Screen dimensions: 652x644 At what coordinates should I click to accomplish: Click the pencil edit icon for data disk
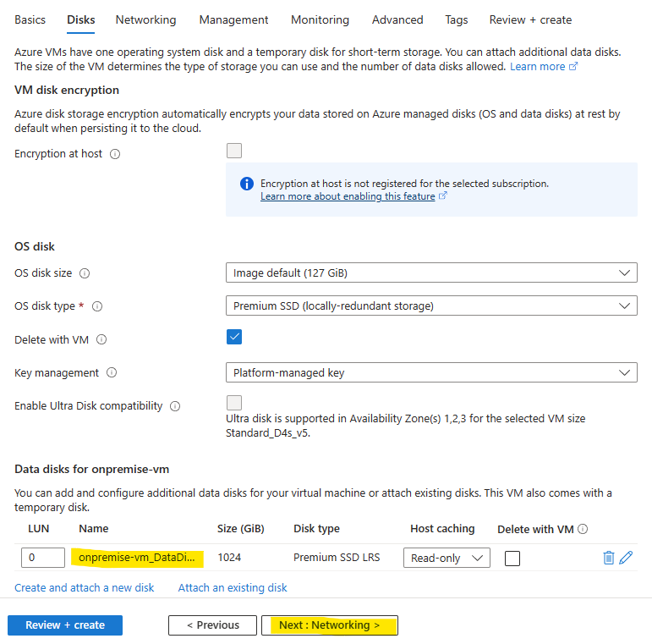626,558
